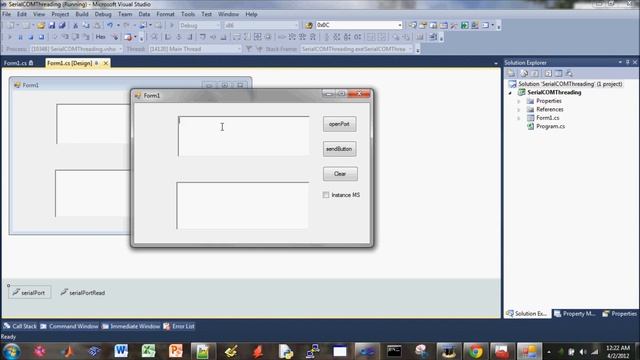Open Excel from the taskbar
Screen dimensions: 640x360
pyautogui.click(x=148, y=351)
